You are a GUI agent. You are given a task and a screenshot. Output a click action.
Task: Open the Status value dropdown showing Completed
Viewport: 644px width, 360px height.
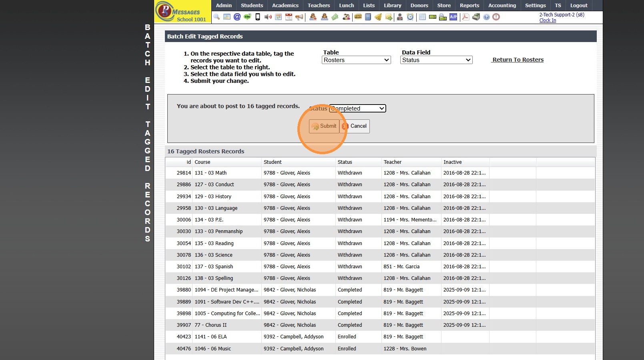[357, 109]
